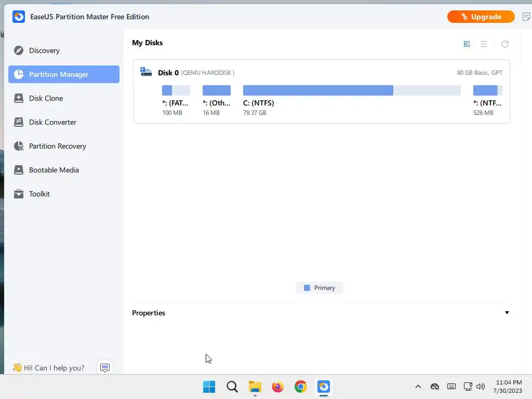Expand the Properties panel arrow
Screen dimensions: 532x399
coord(507,312)
